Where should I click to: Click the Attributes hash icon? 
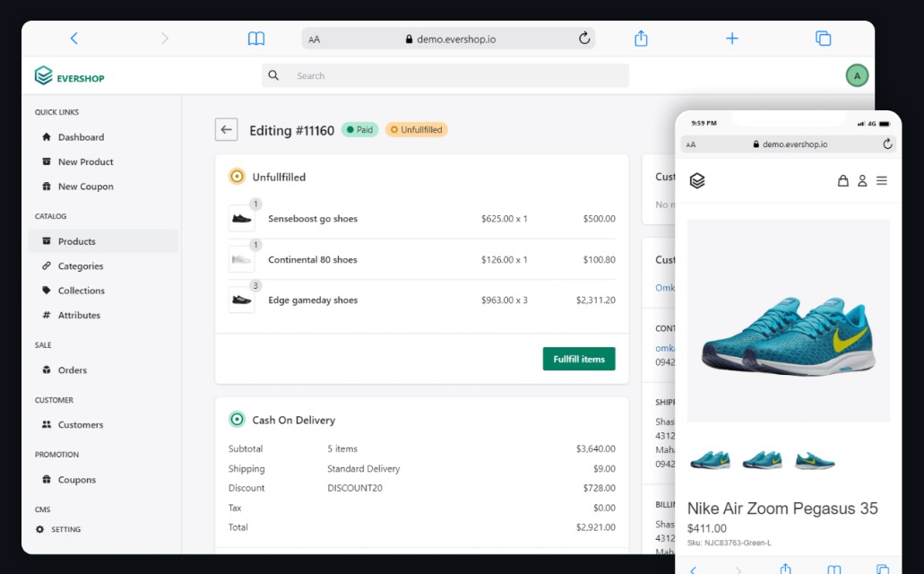(47, 315)
